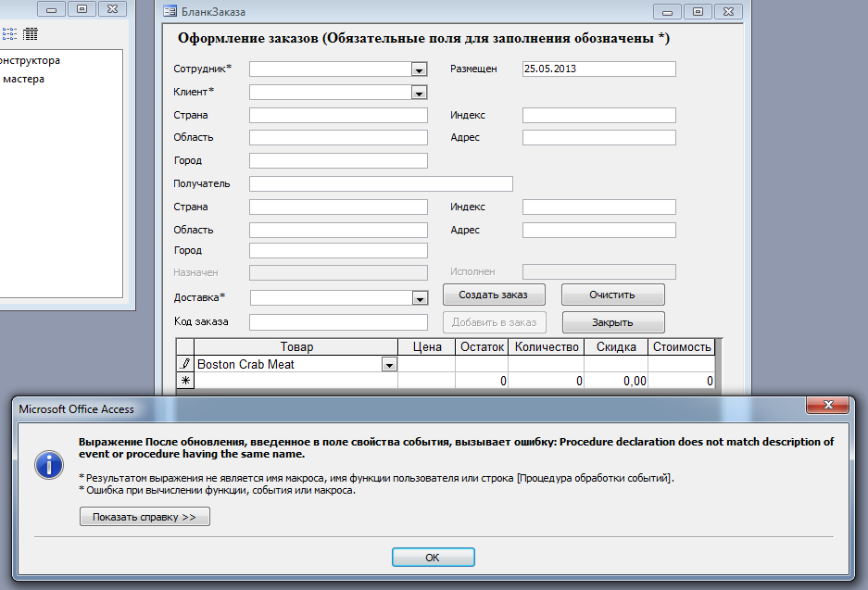The width and height of the screenshot is (868, 590).
Task: Click the client Адрес input field
Action: (x=599, y=137)
